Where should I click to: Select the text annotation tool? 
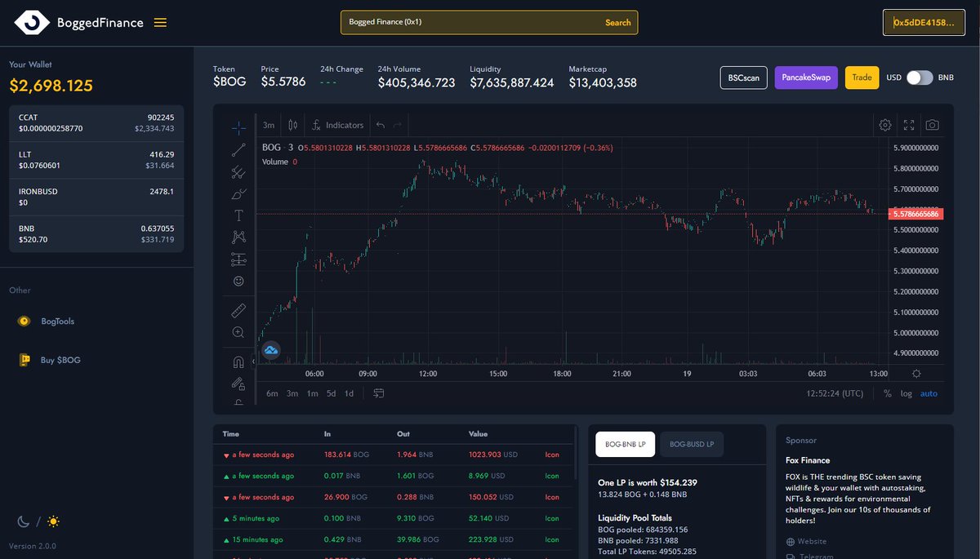click(x=238, y=215)
